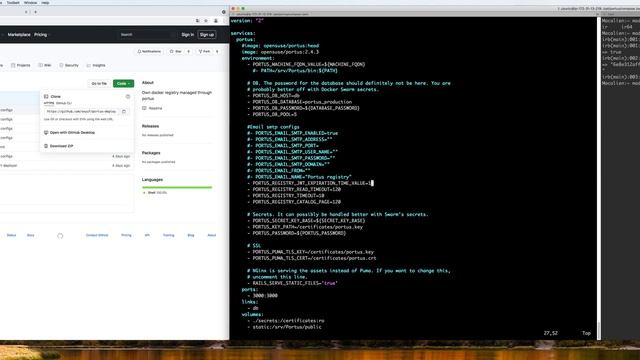
Task: Open the Readme link under About
Action: pos(152,108)
